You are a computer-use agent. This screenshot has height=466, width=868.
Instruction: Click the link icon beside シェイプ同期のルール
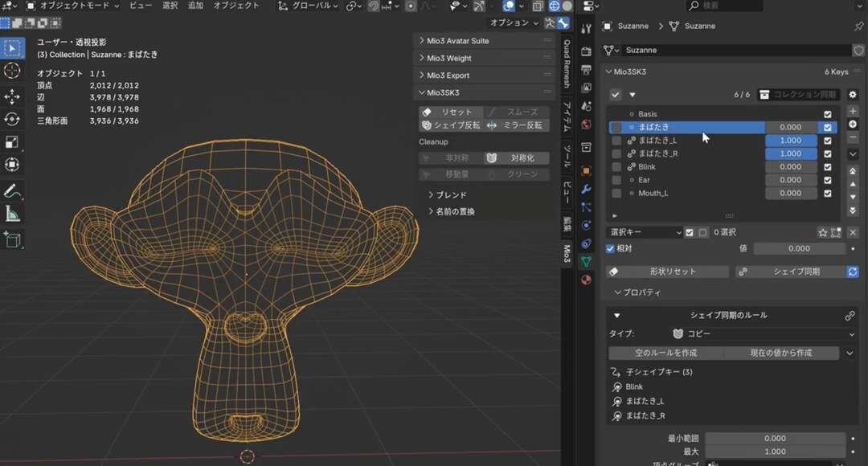click(x=850, y=316)
